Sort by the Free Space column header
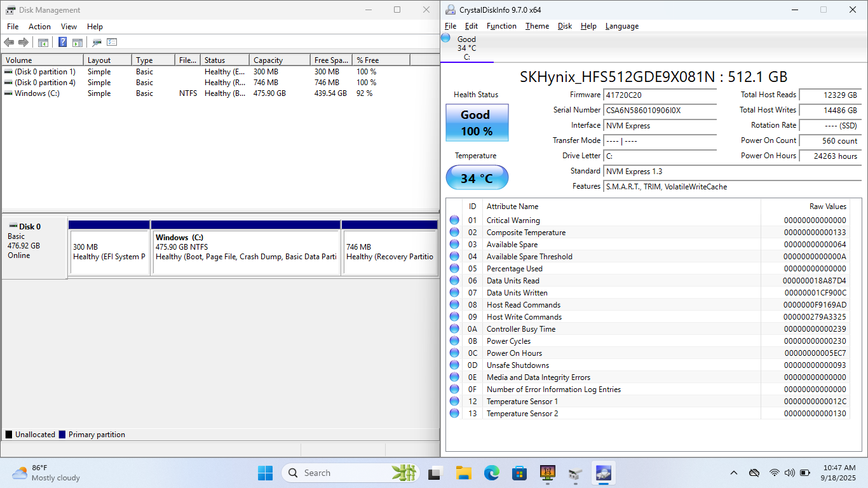The width and height of the screenshot is (868, 488). coord(330,60)
